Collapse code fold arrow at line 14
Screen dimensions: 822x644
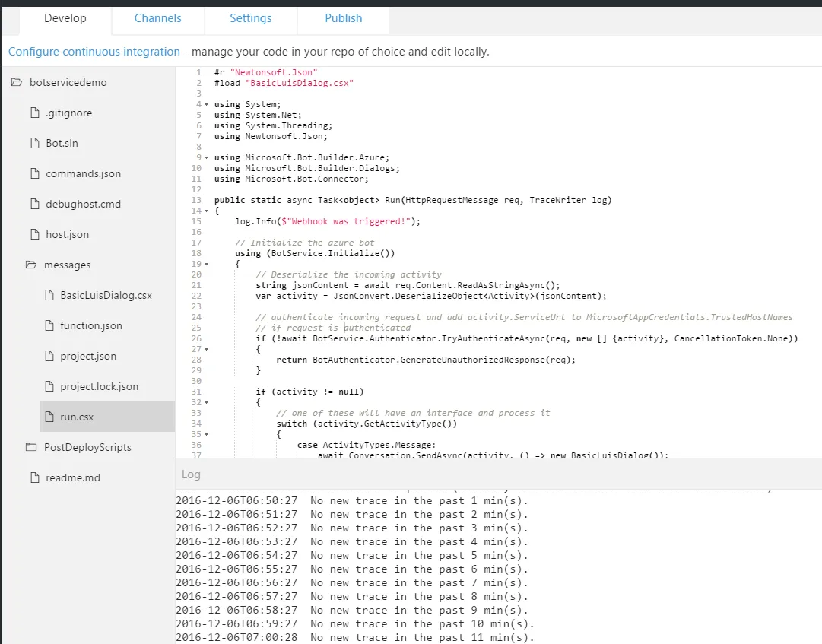pyautogui.click(x=207, y=211)
